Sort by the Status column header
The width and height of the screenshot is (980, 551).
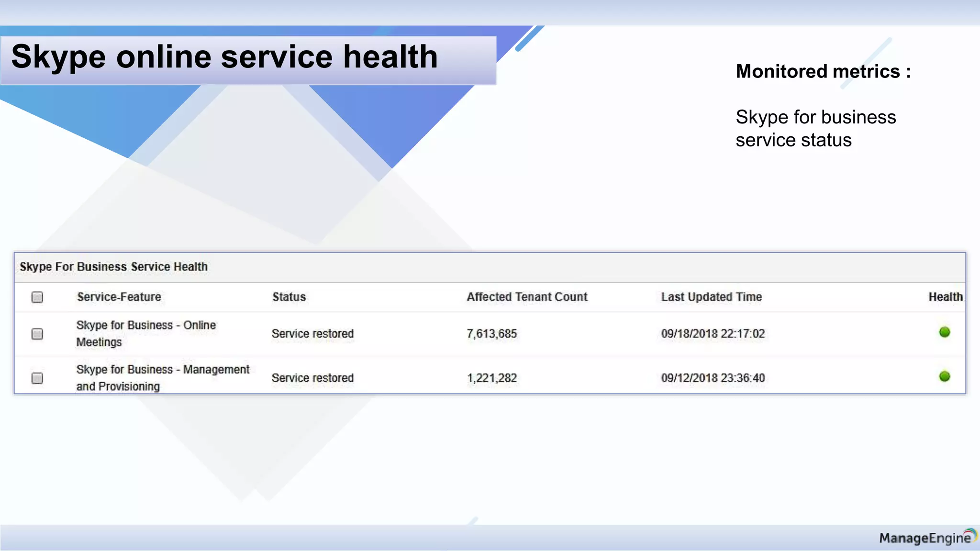(x=289, y=297)
